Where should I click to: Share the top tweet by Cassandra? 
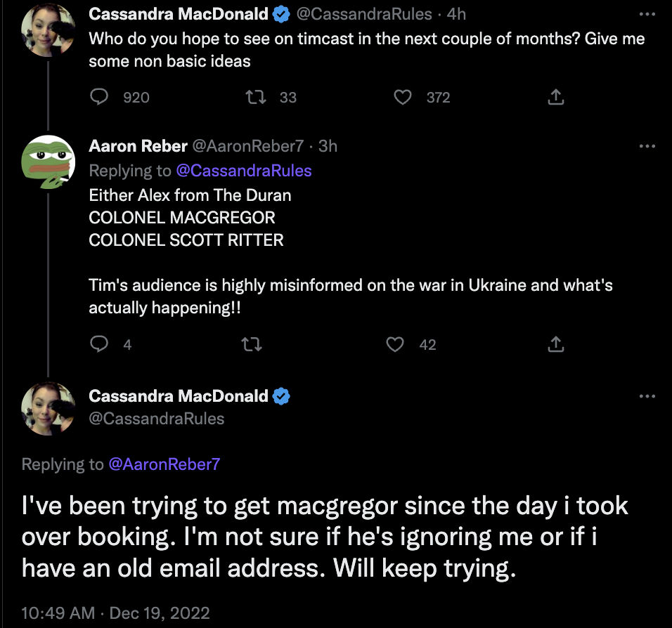(555, 97)
